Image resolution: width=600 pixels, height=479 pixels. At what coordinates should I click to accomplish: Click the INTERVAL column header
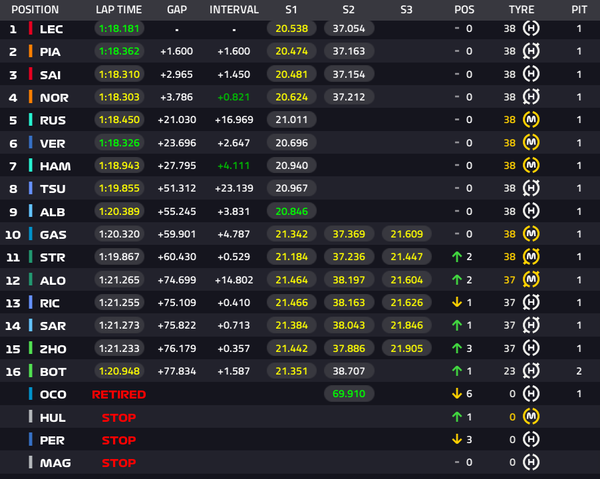[234, 10]
